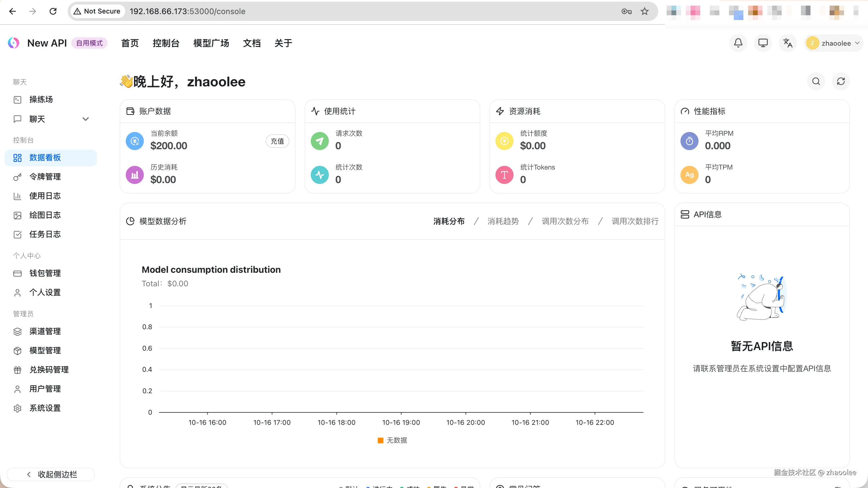Switch to the 消耗趋势 chart tab

coord(503,221)
